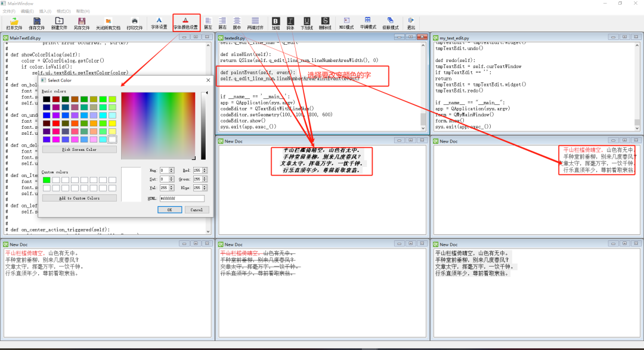The height and width of the screenshot is (350, 644).
Task: Click the Add to Custom Colors button
Action: click(79, 198)
